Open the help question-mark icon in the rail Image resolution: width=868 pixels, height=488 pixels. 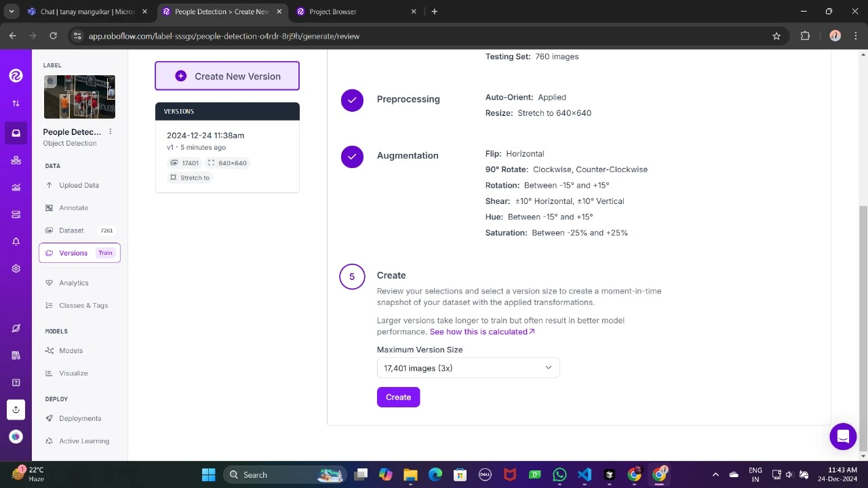(x=16, y=383)
